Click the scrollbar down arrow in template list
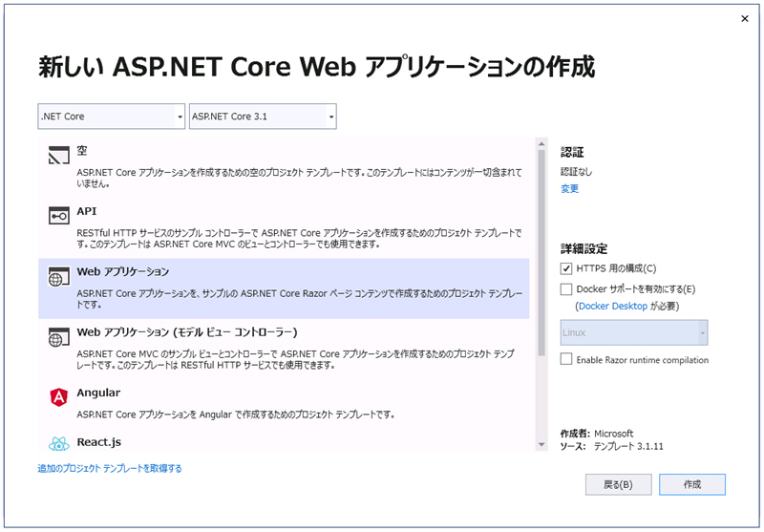Screen dimensions: 764x532 point(541,444)
